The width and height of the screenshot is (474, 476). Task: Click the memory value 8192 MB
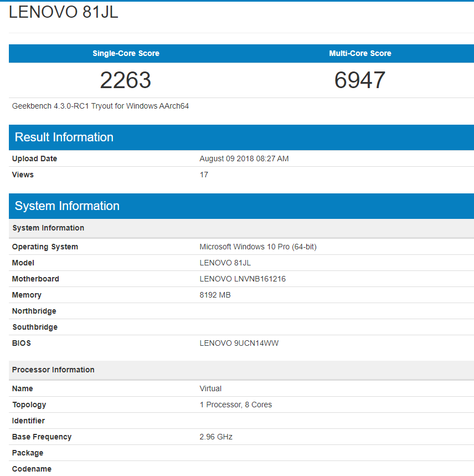coord(215,295)
